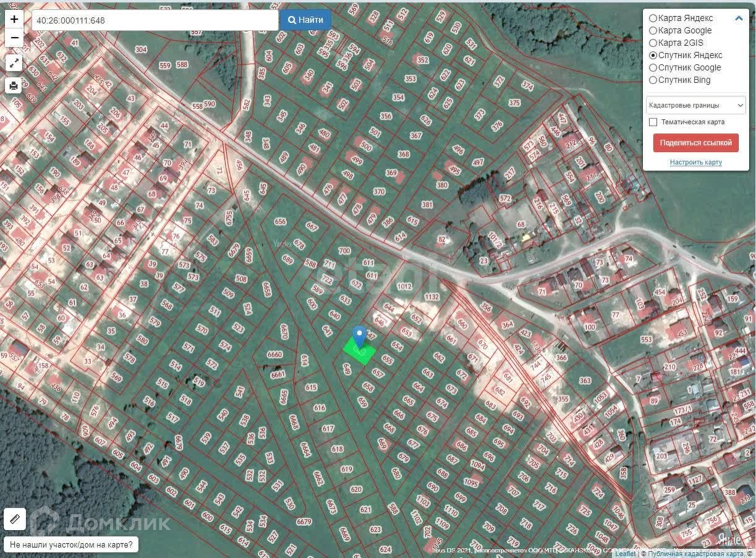Screen dimensions: 756x558
Task: Click parcel number 1012 on the map
Action: (x=404, y=286)
